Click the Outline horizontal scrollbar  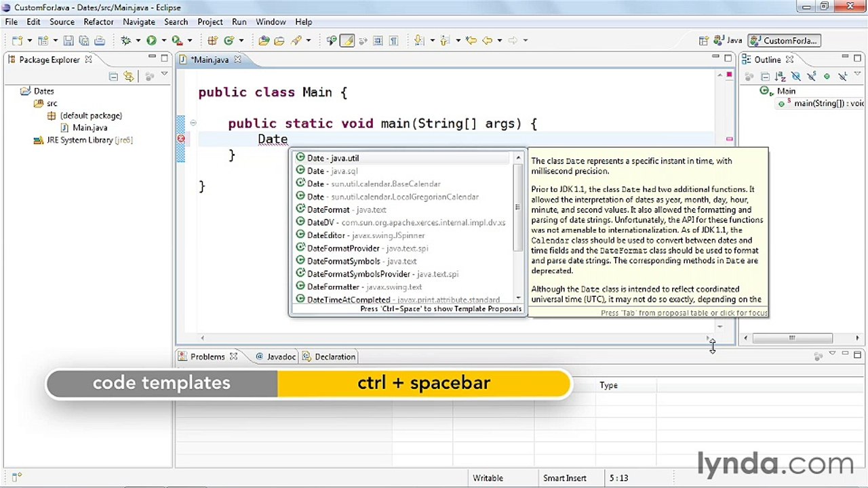(791, 338)
